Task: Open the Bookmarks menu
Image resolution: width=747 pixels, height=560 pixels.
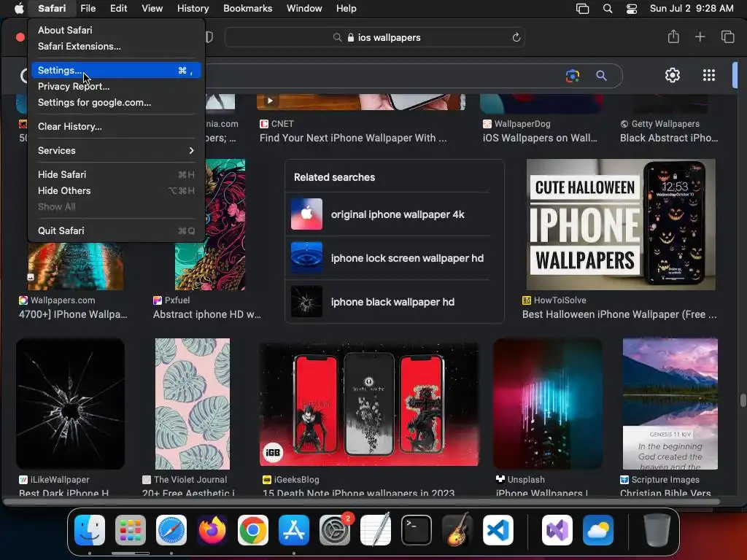Action: (x=248, y=9)
